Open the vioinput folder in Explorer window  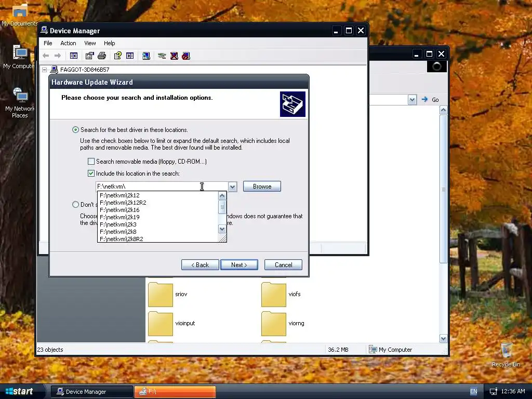pos(161,323)
